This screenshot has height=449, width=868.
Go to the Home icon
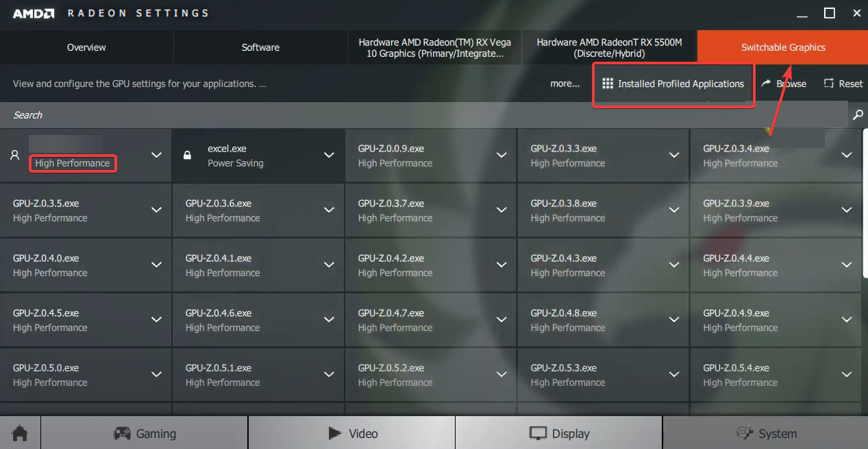point(20,433)
